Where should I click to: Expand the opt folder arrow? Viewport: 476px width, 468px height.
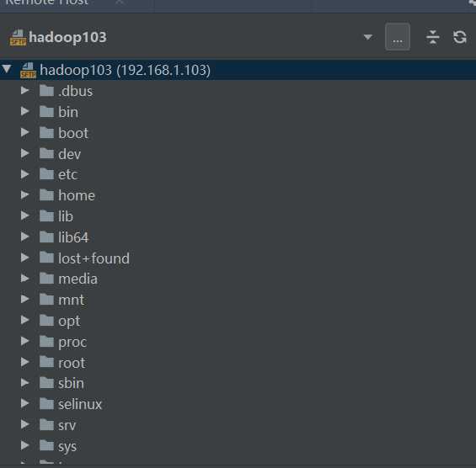click(25, 320)
